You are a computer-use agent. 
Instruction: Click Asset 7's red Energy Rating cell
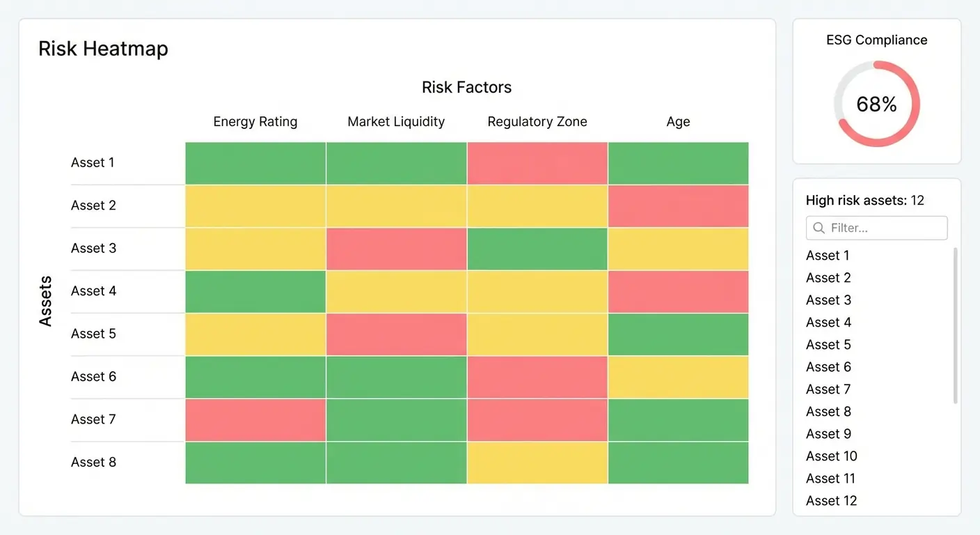[x=255, y=419]
